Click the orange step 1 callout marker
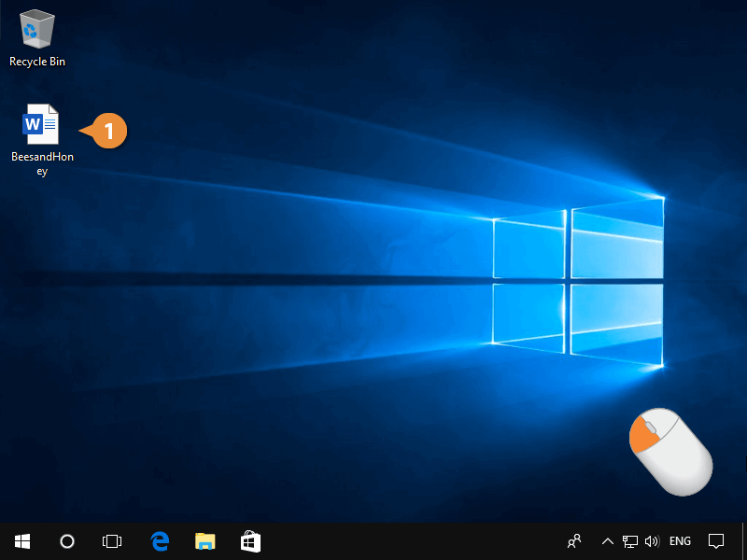Viewport: 747px width, 560px height. [x=108, y=132]
